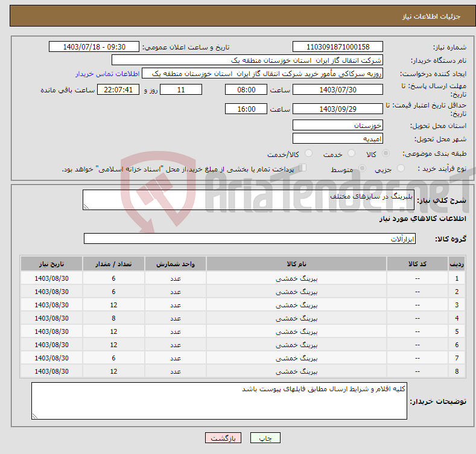Click the need date in row 5
Screen dimensions: 476x454
[52, 331]
